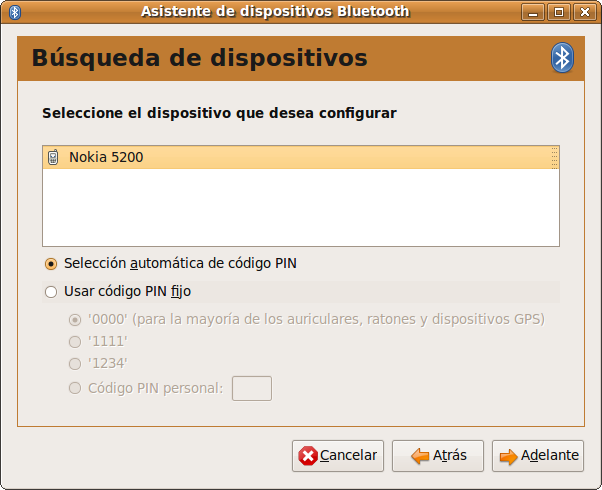Viewport: 602px width, 490px height.
Task: Click the red X icon on Cancelar
Action: click(308, 456)
